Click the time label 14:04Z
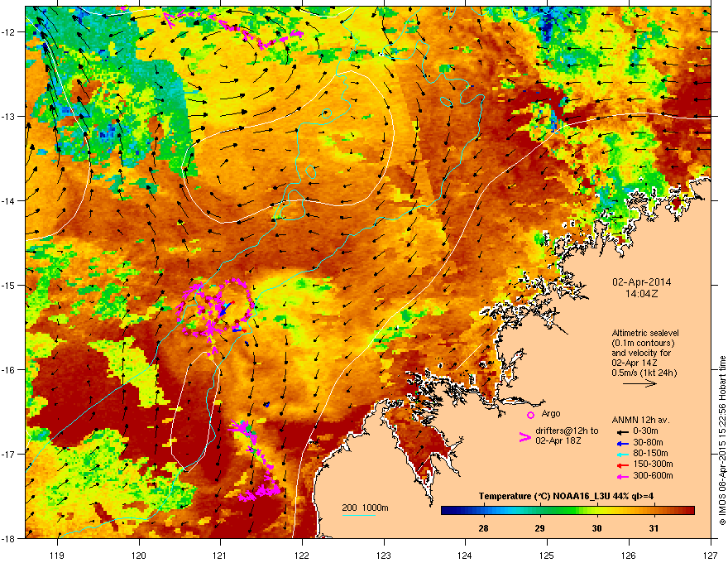Image resolution: width=728 pixels, height=563 pixels. pos(642,294)
